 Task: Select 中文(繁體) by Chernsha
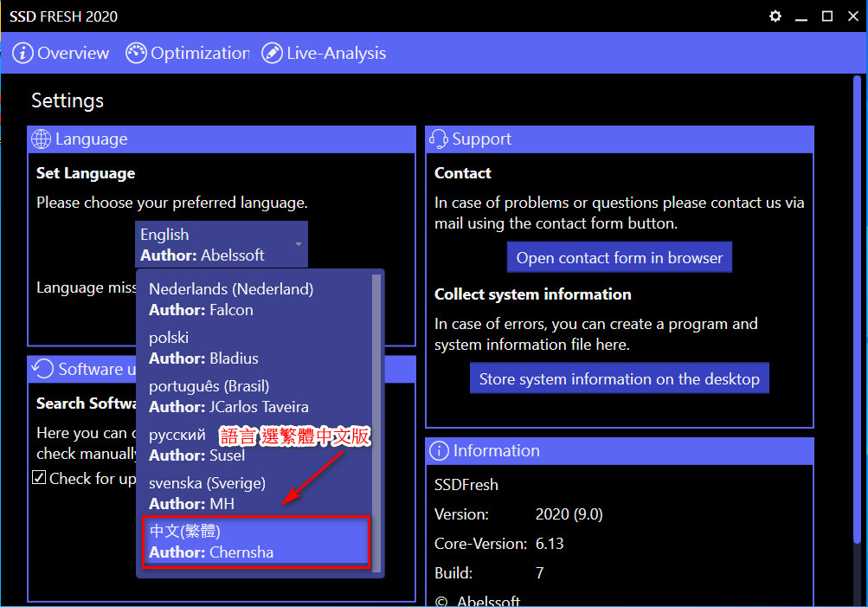click(255, 542)
